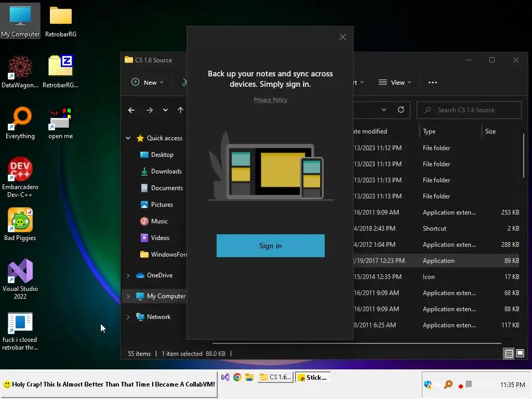Expand My Computer in navigation pane
532x399 pixels.
tap(128, 296)
